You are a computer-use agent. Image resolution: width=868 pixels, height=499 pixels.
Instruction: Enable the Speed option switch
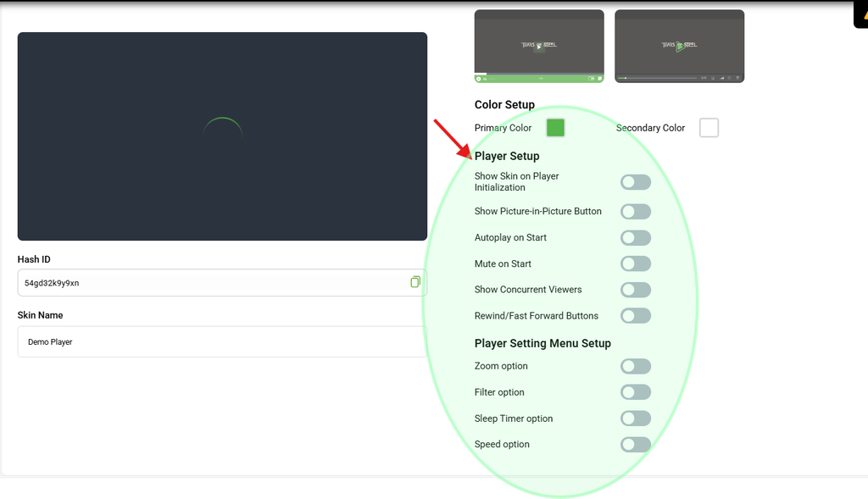636,444
